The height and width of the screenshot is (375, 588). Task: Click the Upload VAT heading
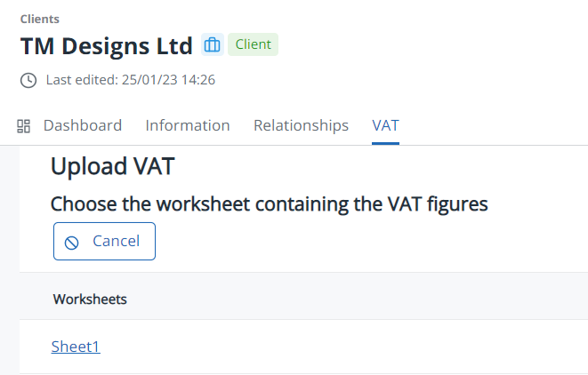click(x=112, y=166)
